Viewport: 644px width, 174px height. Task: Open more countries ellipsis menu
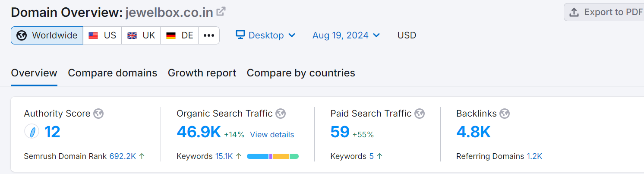tap(209, 35)
